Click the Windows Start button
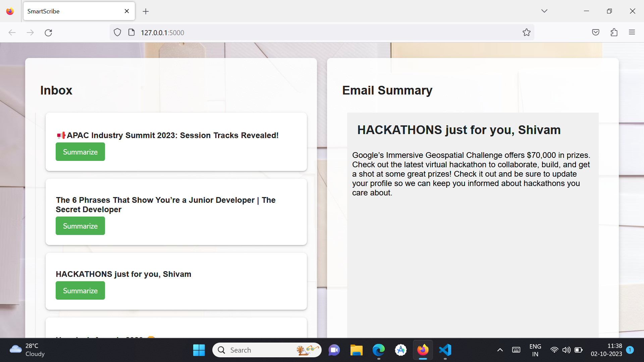 coord(199,350)
